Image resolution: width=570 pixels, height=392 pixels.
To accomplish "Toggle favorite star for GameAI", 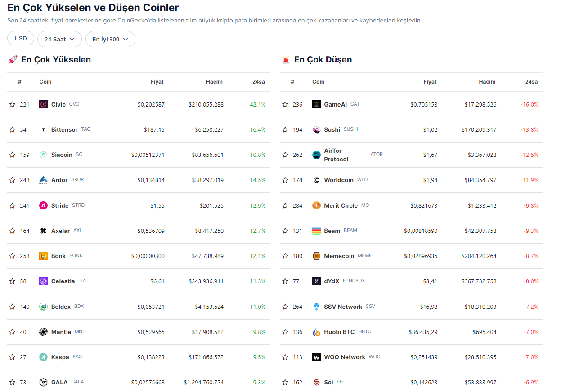I will [285, 104].
